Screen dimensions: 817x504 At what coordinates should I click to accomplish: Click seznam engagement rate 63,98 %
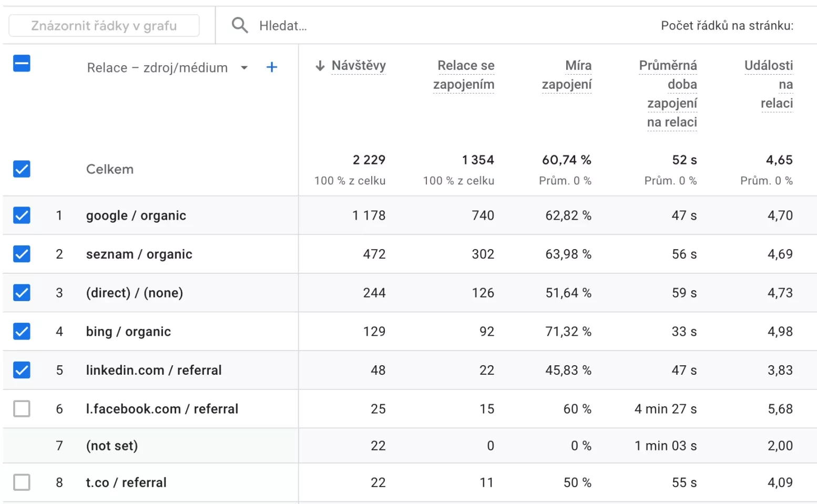[568, 254]
